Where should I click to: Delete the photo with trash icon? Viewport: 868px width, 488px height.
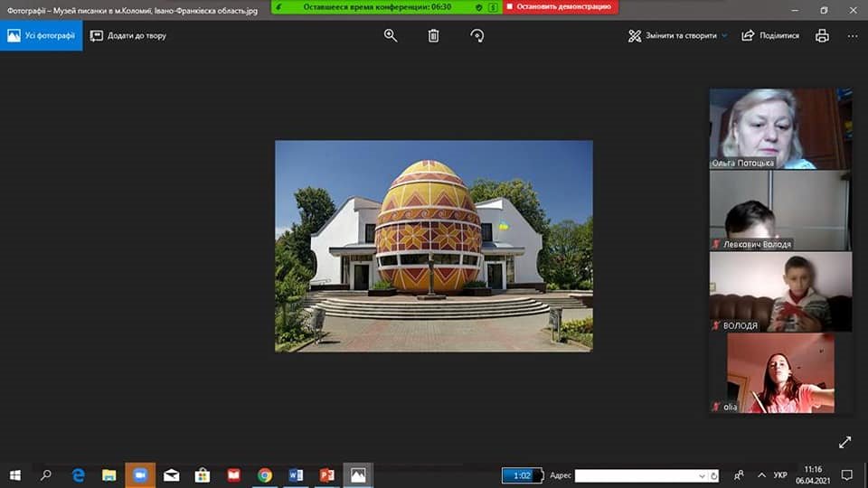tap(433, 35)
